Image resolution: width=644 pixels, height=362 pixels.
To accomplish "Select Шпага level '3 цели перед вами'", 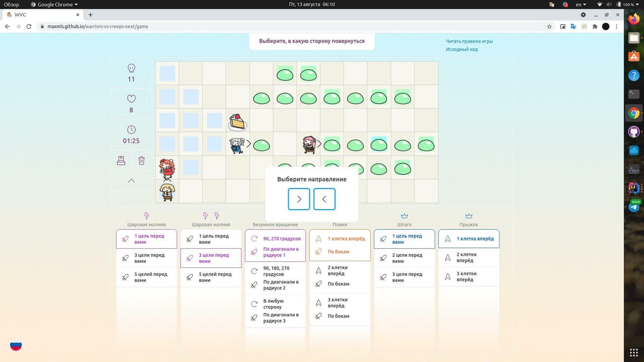I will point(404,277).
